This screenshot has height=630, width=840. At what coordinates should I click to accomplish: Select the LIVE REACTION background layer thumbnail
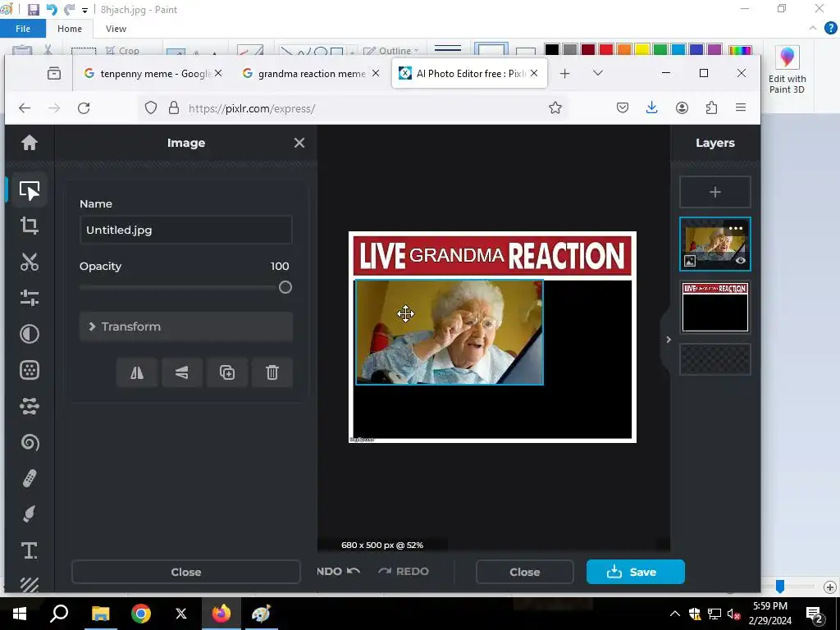(715, 307)
